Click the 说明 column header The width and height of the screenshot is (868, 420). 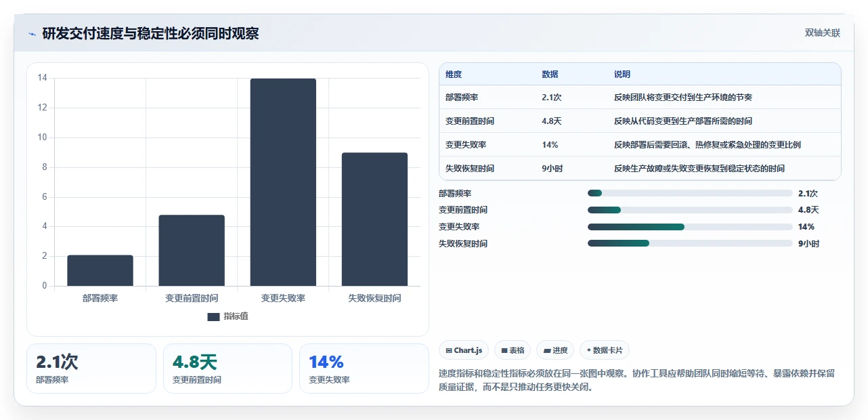point(622,75)
